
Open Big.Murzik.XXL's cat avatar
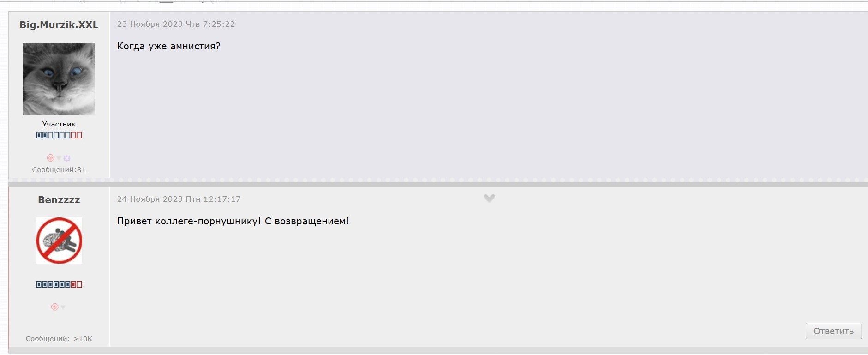(x=59, y=79)
